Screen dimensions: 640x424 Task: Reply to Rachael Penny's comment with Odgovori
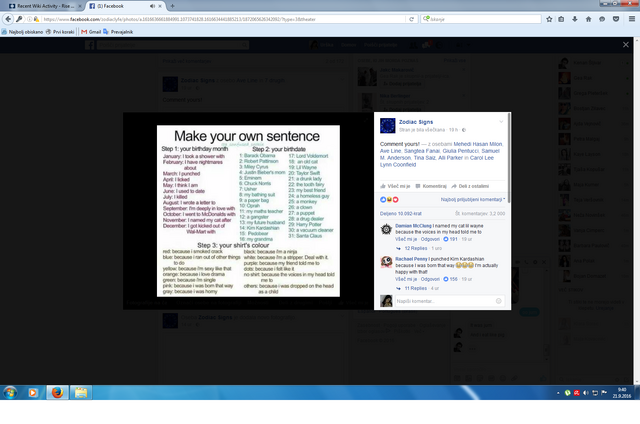click(x=430, y=279)
